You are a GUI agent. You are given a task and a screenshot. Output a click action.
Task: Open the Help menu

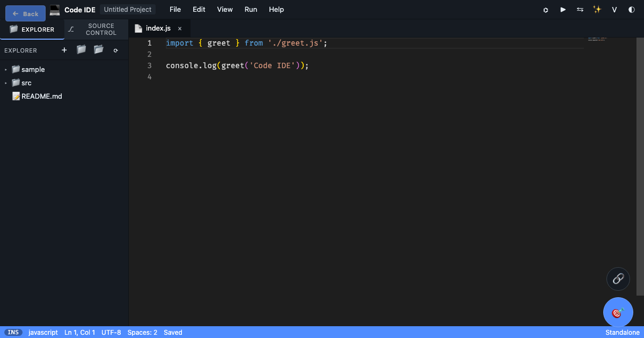(x=276, y=10)
